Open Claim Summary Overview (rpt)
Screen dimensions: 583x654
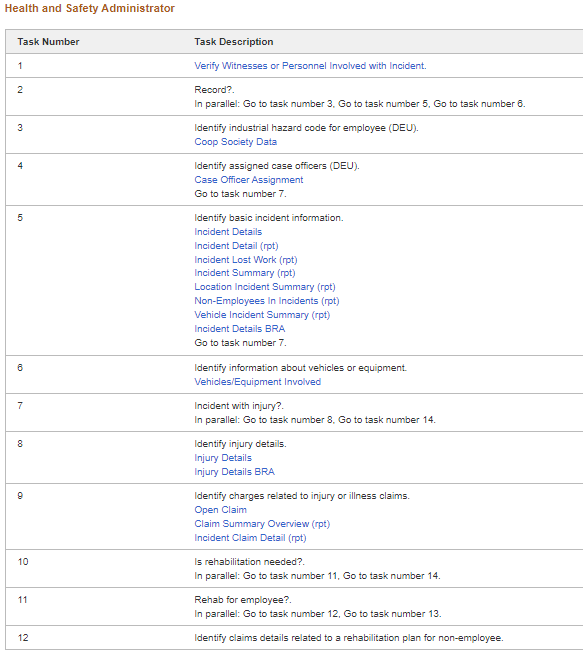(262, 524)
